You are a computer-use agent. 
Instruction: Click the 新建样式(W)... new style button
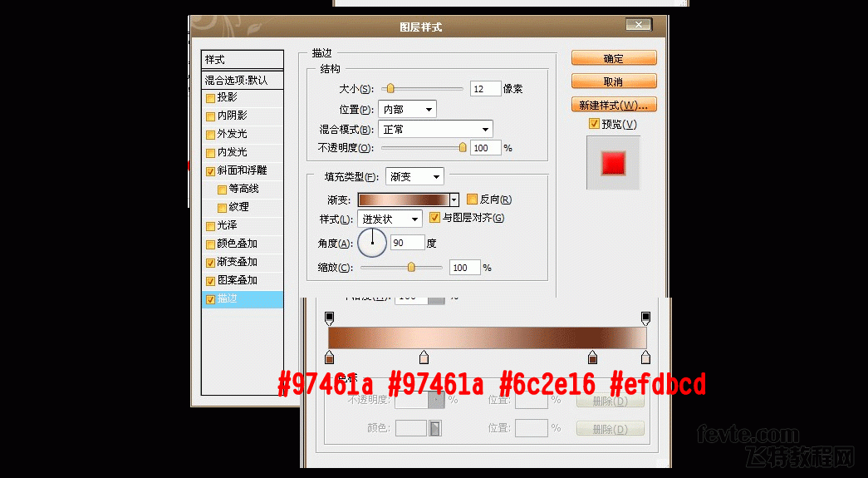(614, 105)
